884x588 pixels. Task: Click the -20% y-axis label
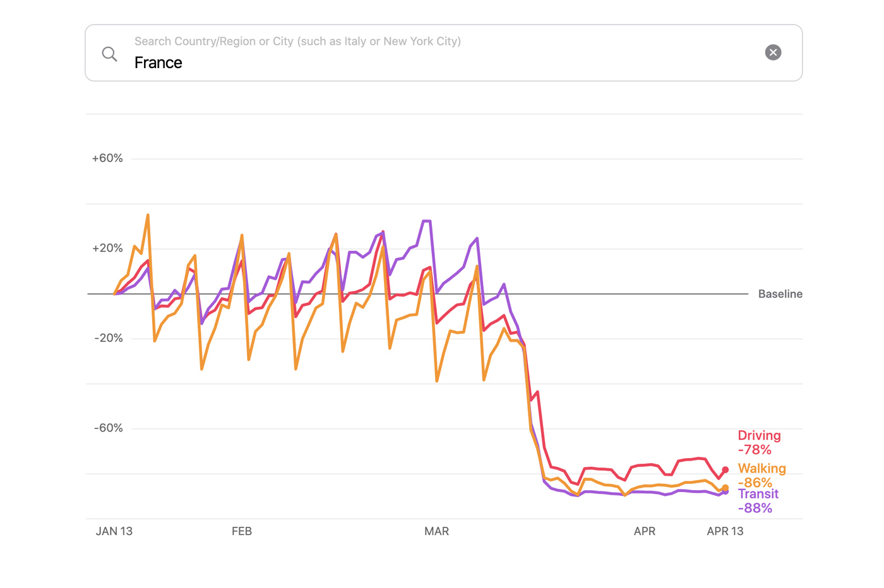(x=109, y=338)
